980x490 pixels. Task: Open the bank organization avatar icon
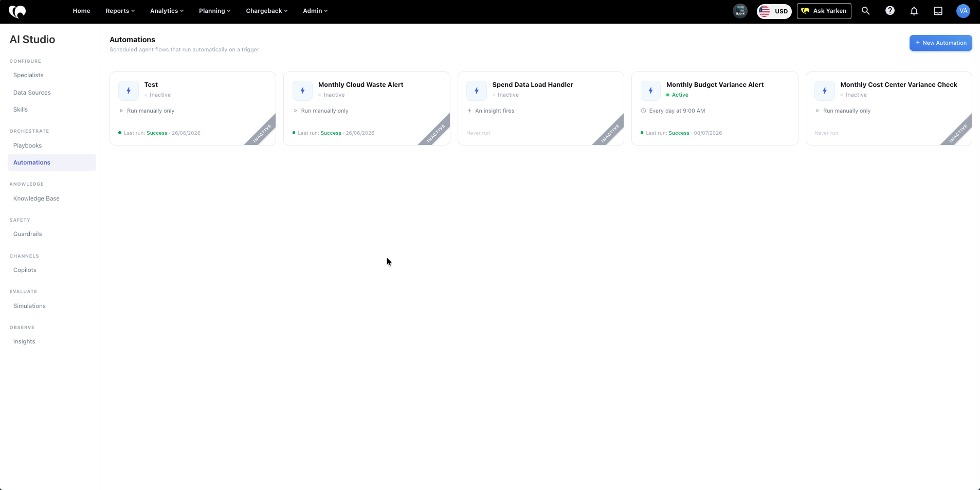pyautogui.click(x=740, y=11)
